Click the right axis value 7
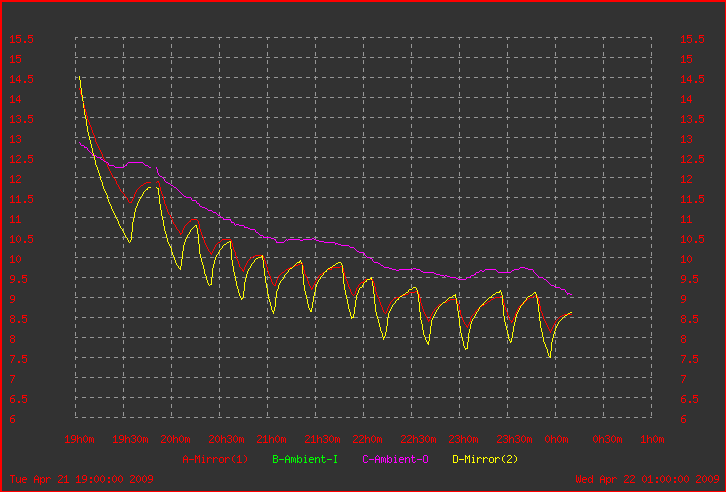 [x=683, y=380]
